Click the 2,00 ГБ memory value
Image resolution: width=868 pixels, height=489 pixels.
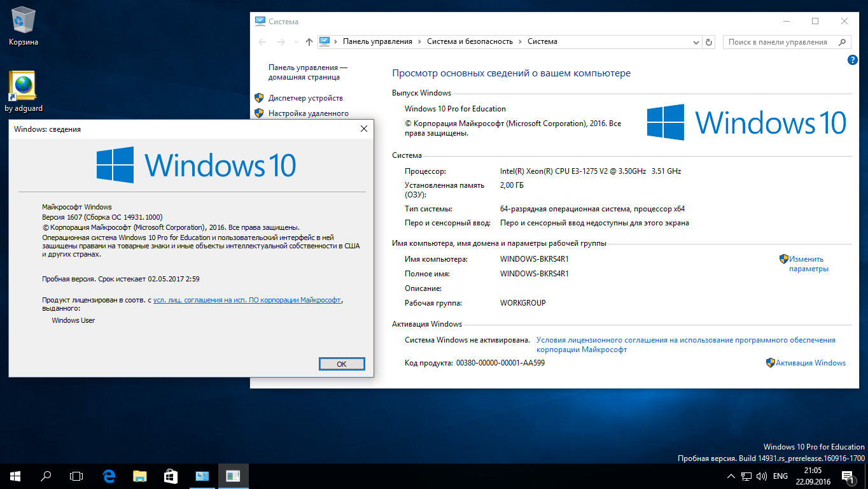(x=512, y=185)
